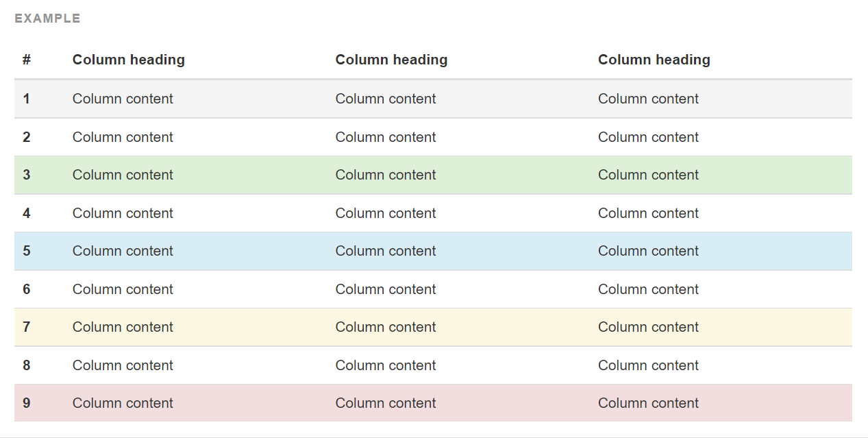
Task: Select row number 6 cell
Action: click(x=27, y=289)
